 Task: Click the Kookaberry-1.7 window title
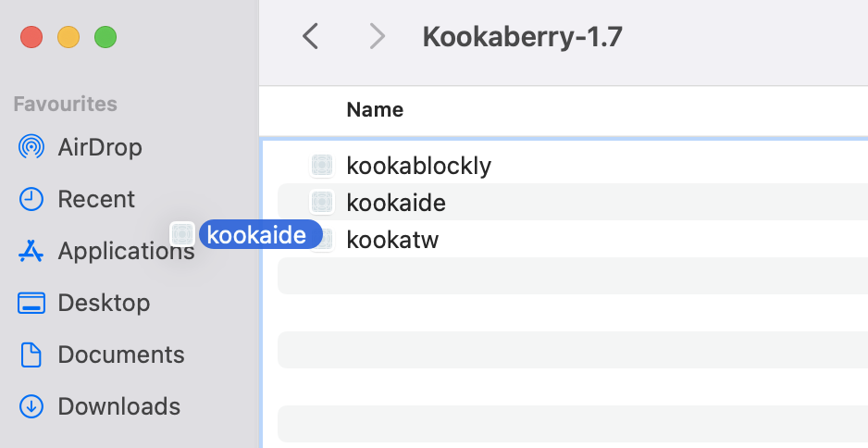pos(523,36)
